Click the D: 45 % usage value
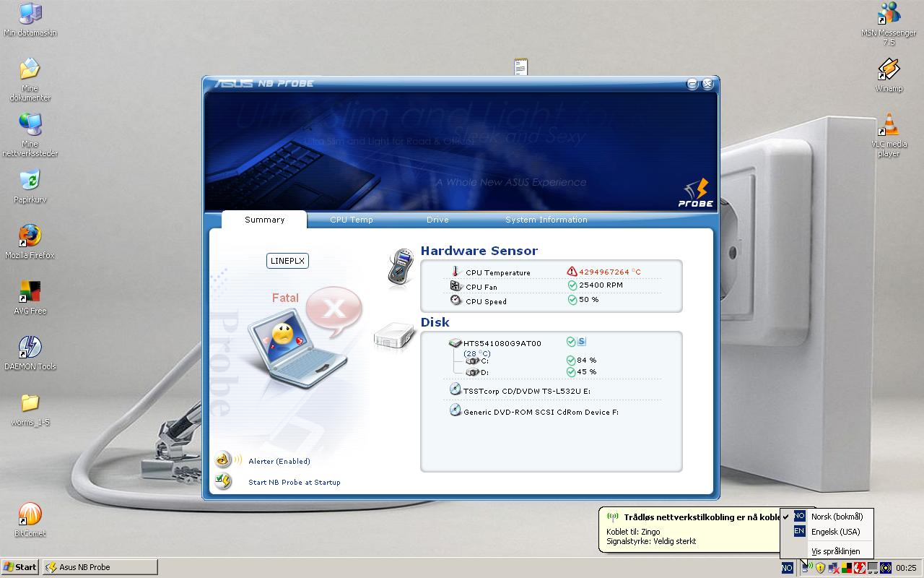 587,372
